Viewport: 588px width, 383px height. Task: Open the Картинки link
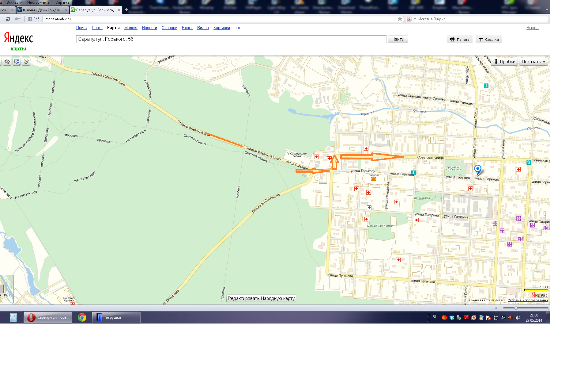point(222,28)
